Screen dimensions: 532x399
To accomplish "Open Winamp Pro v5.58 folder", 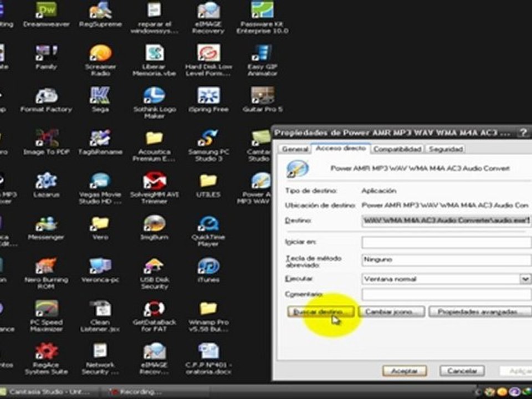I will coord(208,316).
